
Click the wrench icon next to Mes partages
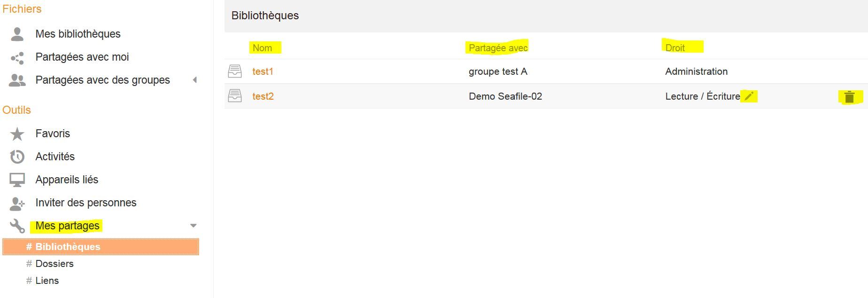(x=17, y=226)
